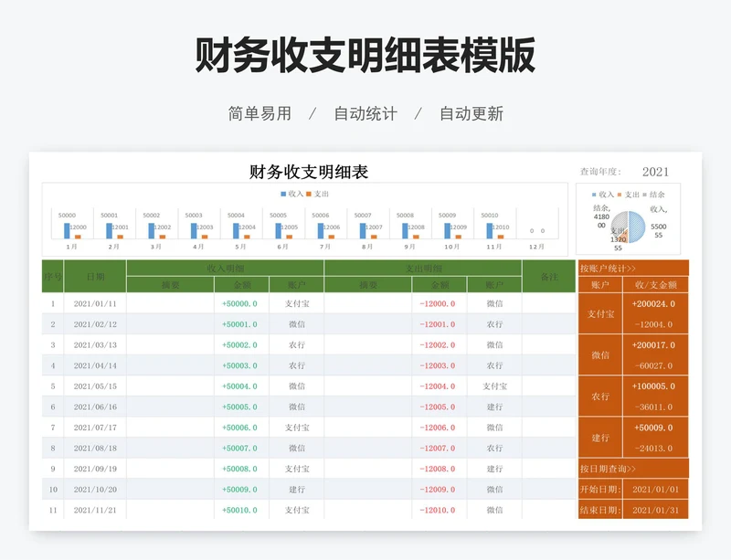
Task: Select the 结束日期 value 2021/01/31
Action: tap(655, 510)
